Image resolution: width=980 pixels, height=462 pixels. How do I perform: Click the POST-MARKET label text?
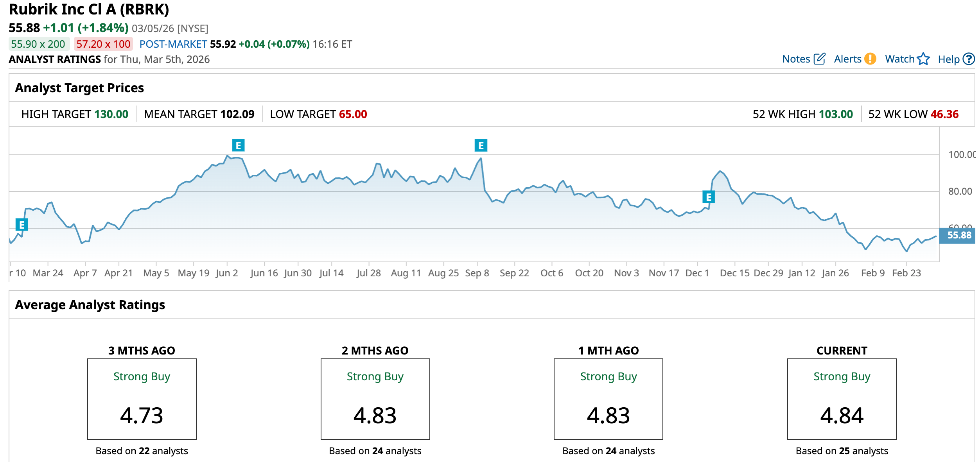click(x=173, y=44)
